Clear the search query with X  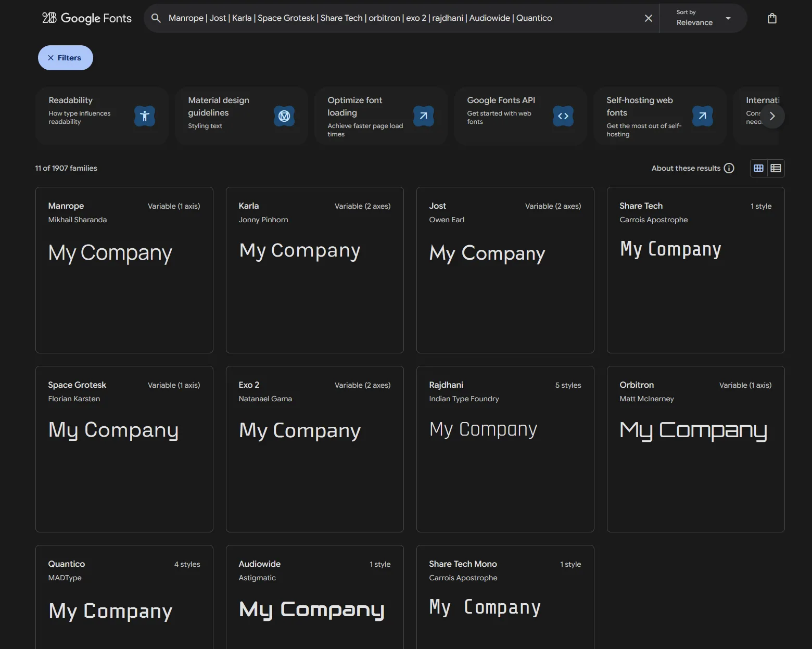click(x=648, y=18)
